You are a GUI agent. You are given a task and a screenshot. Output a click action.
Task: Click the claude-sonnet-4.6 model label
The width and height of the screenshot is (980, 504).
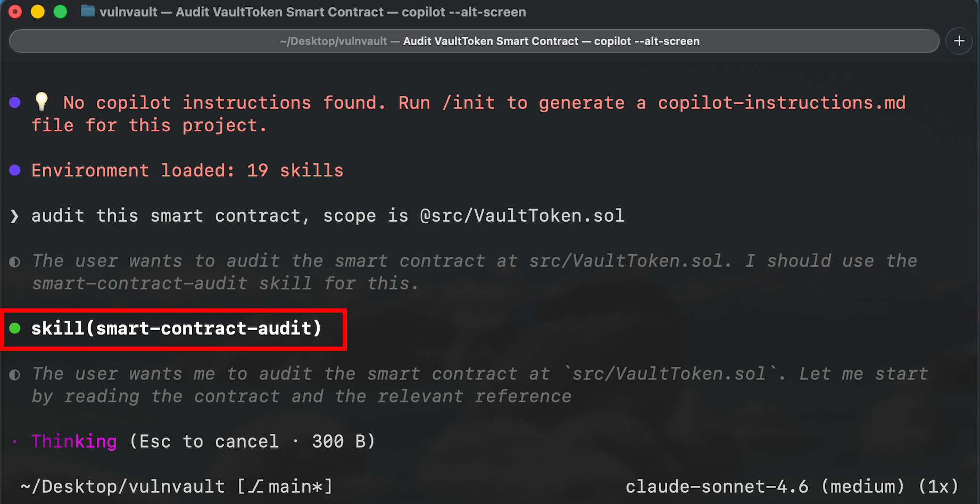pyautogui.click(x=717, y=486)
